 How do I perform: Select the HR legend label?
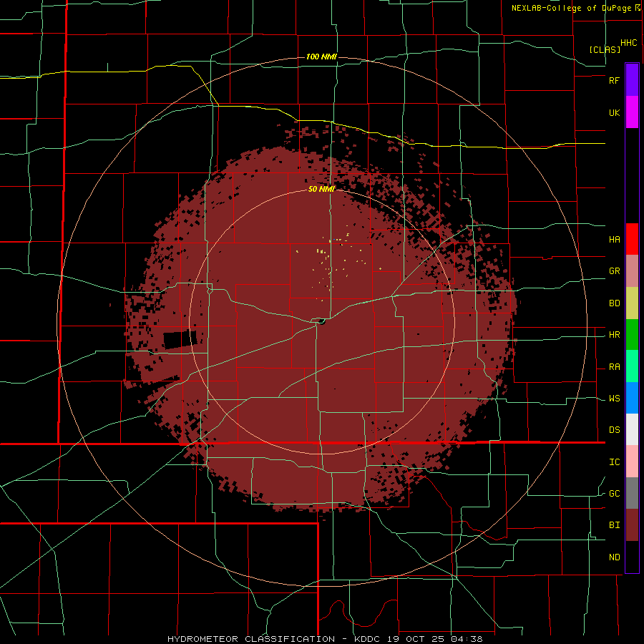click(x=614, y=335)
